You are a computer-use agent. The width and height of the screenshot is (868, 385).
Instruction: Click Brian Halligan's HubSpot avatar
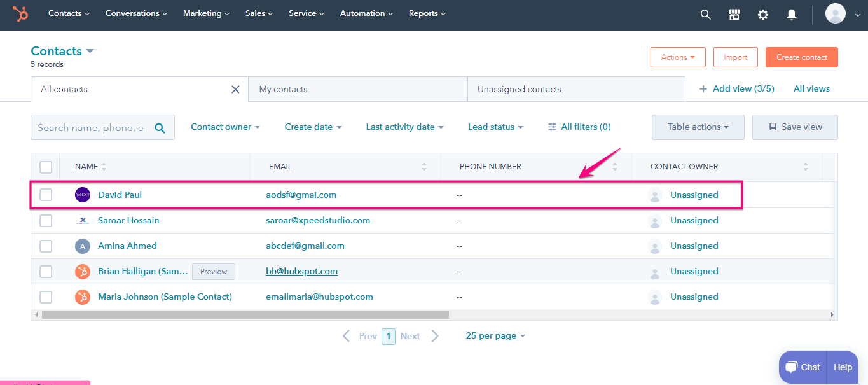83,271
